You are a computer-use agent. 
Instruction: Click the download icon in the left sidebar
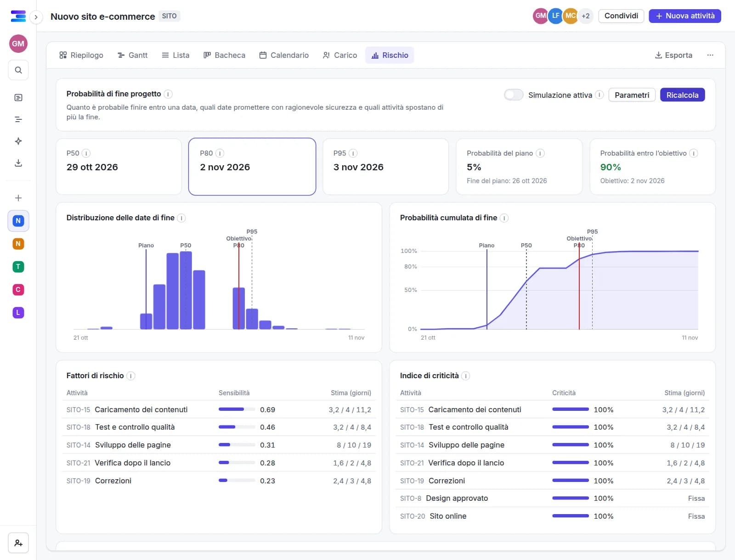pyautogui.click(x=18, y=163)
